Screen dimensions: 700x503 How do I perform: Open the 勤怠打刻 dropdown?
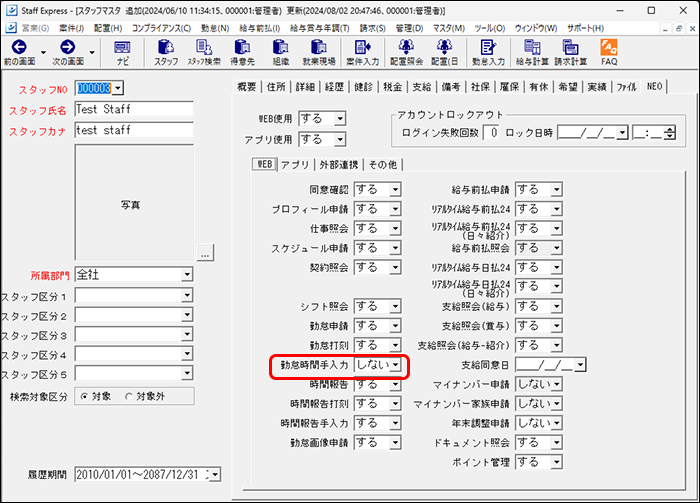(x=396, y=345)
